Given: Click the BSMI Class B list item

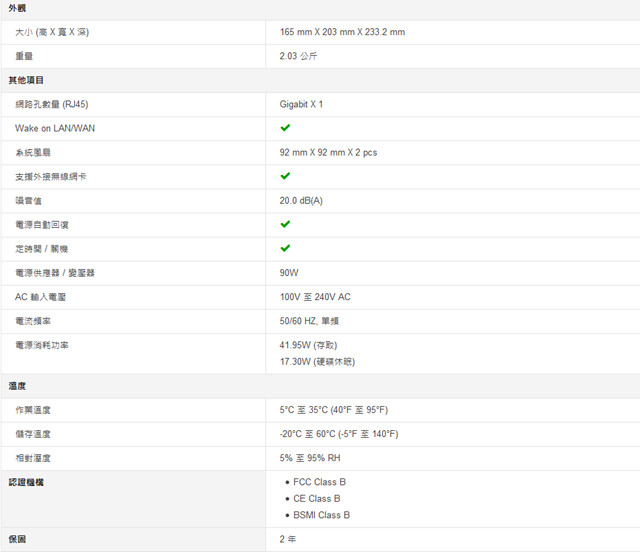Looking at the screenshot, I should [321, 515].
